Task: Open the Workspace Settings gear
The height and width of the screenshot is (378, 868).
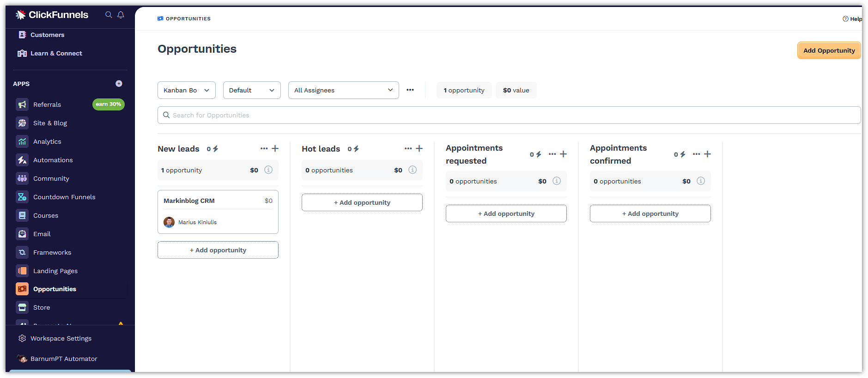Action: [x=22, y=338]
